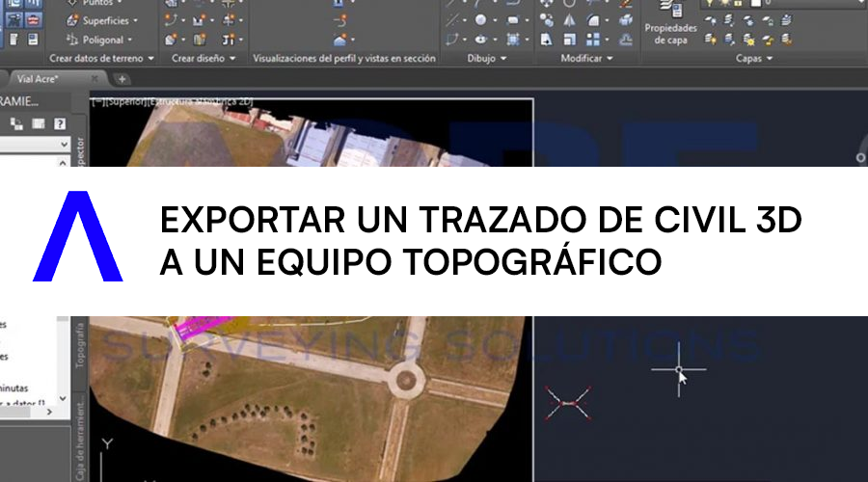Click the red briefcase toolbox icon
This screenshot has height=482, width=868.
click(33, 20)
